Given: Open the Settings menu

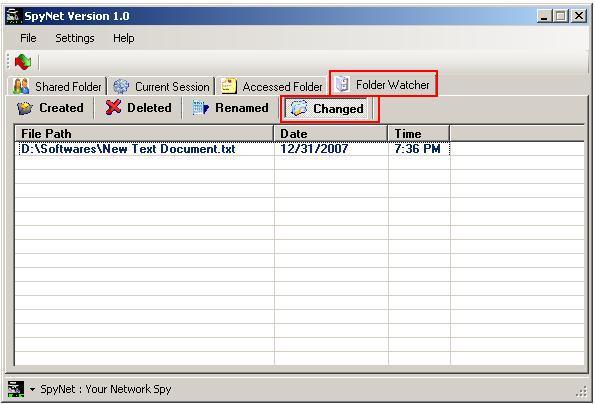Looking at the screenshot, I should pos(75,38).
